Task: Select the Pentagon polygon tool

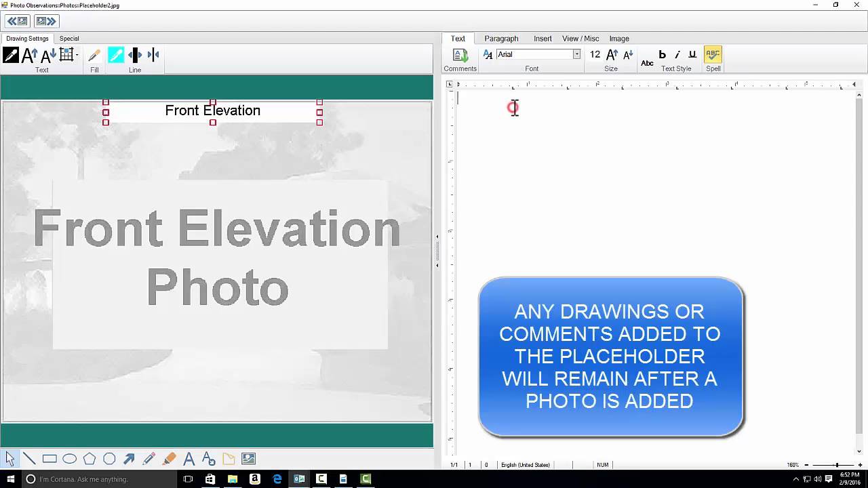Action: pyautogui.click(x=90, y=459)
